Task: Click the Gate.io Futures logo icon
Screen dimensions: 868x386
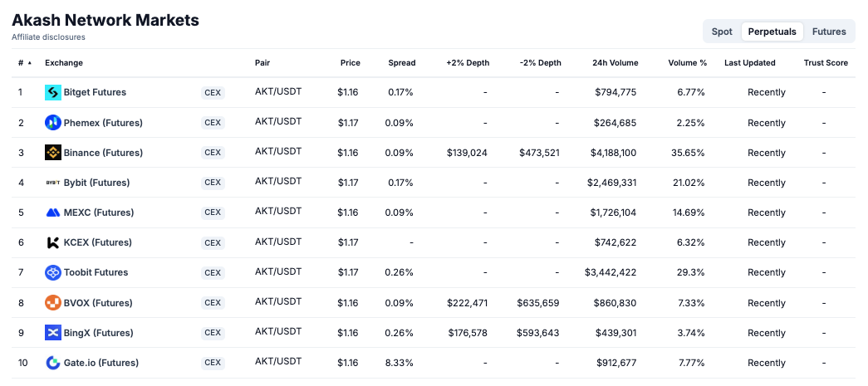Action: pos(53,363)
